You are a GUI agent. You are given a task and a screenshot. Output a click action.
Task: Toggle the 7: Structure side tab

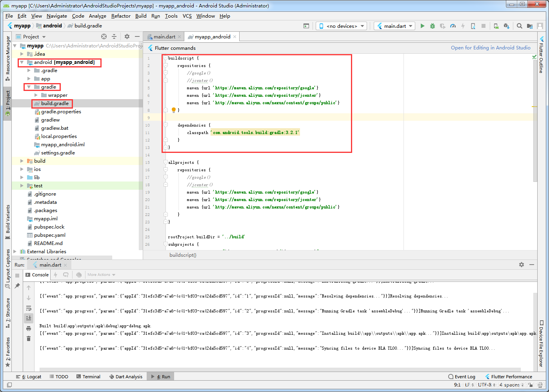coord(7,313)
